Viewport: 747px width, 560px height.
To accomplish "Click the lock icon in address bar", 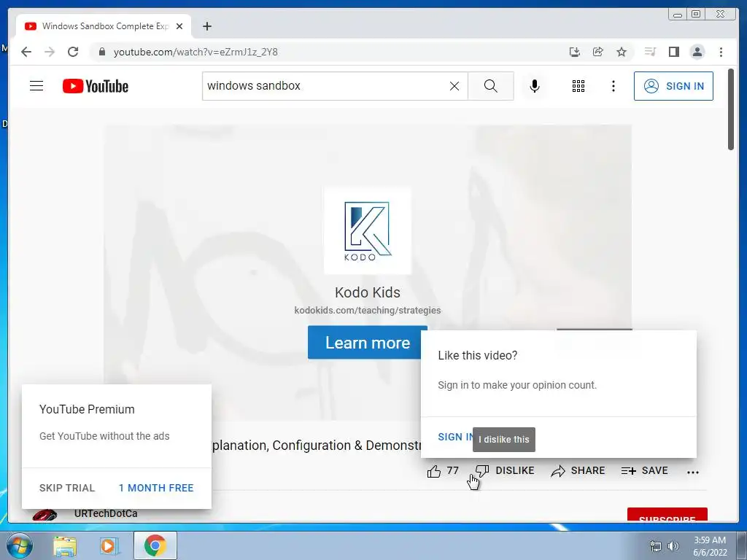I will point(101,52).
